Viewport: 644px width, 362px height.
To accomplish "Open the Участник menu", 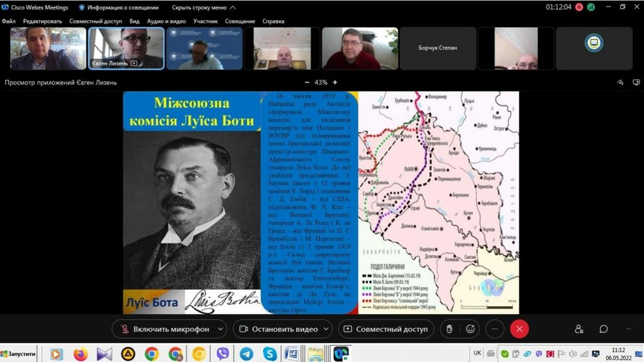I will pyautogui.click(x=206, y=21).
